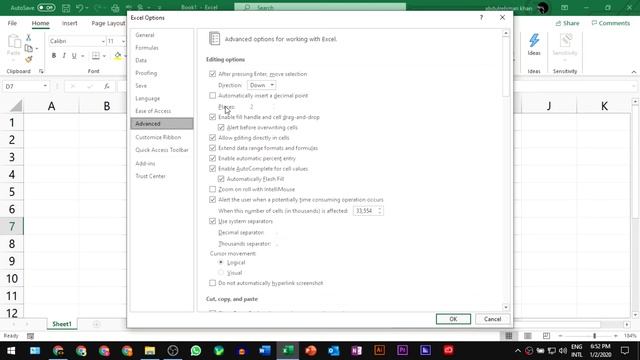This screenshot has height=360, width=640.
Task: Click OK in Excel Options dialog
Action: pyautogui.click(x=453, y=319)
